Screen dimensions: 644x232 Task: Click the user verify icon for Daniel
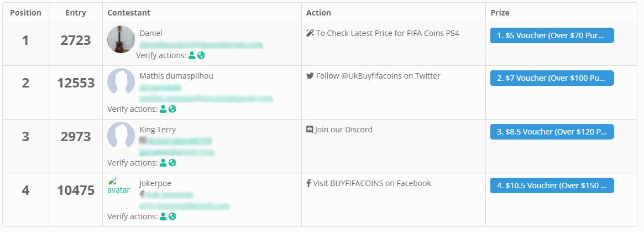[192, 55]
